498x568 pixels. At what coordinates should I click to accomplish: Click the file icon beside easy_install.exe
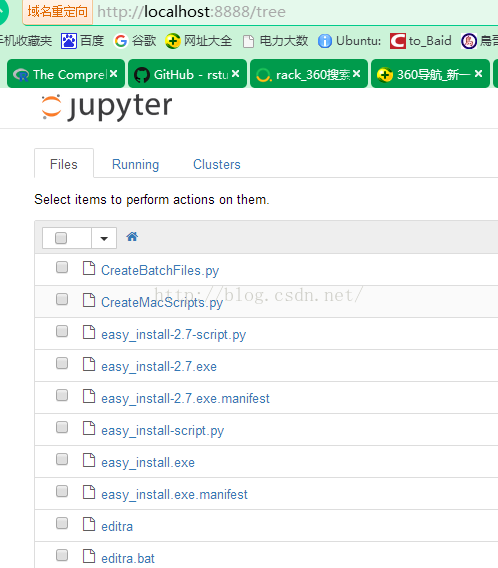point(89,460)
